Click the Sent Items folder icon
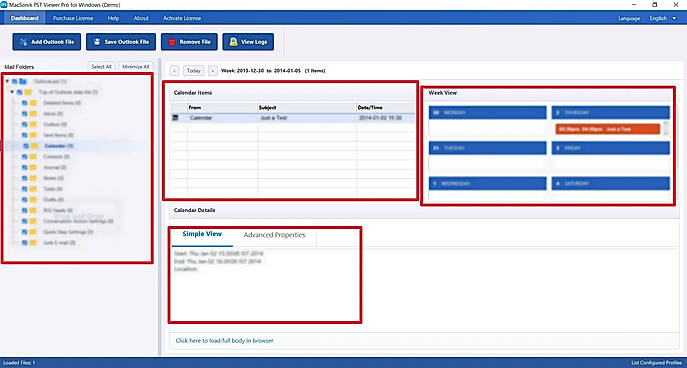Viewport: 687px width, 368px height. (33, 135)
